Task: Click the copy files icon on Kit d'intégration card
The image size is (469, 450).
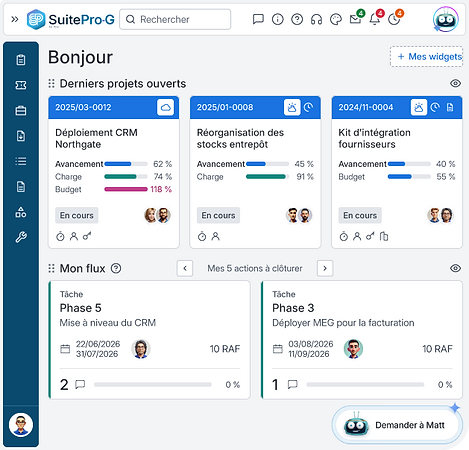Action: pyautogui.click(x=384, y=237)
